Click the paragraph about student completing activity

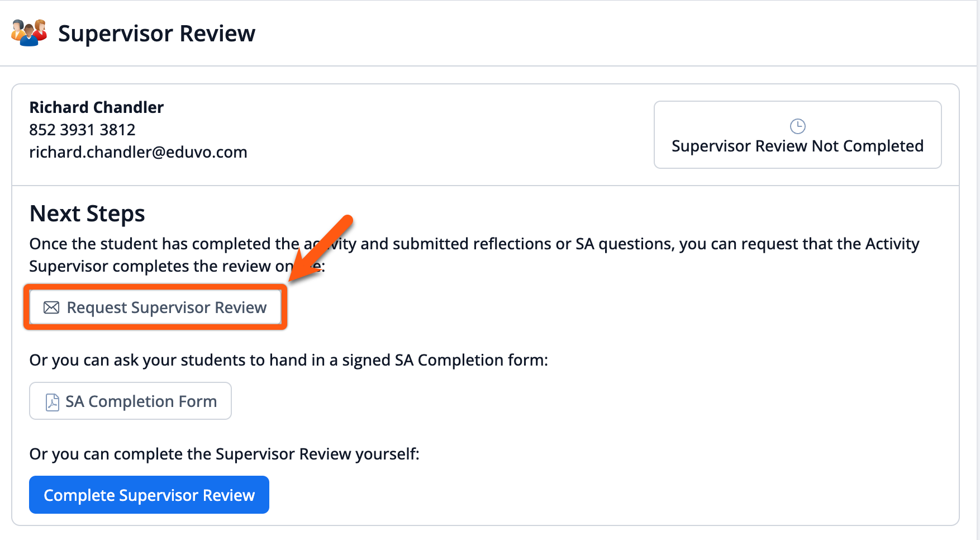[x=474, y=255]
